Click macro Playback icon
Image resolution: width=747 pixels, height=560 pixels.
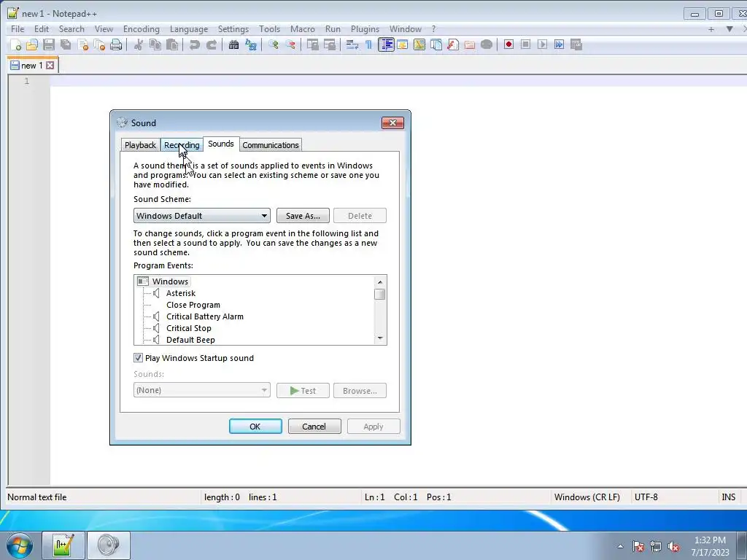[542, 44]
